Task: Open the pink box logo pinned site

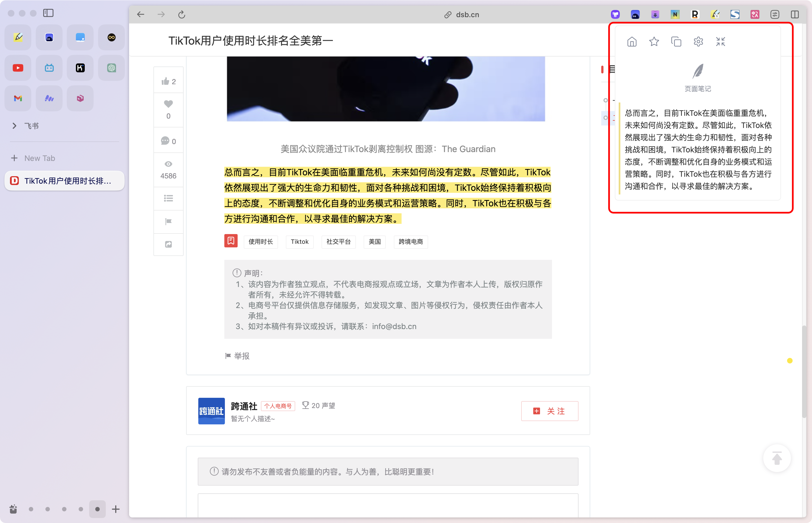Action: [81, 99]
